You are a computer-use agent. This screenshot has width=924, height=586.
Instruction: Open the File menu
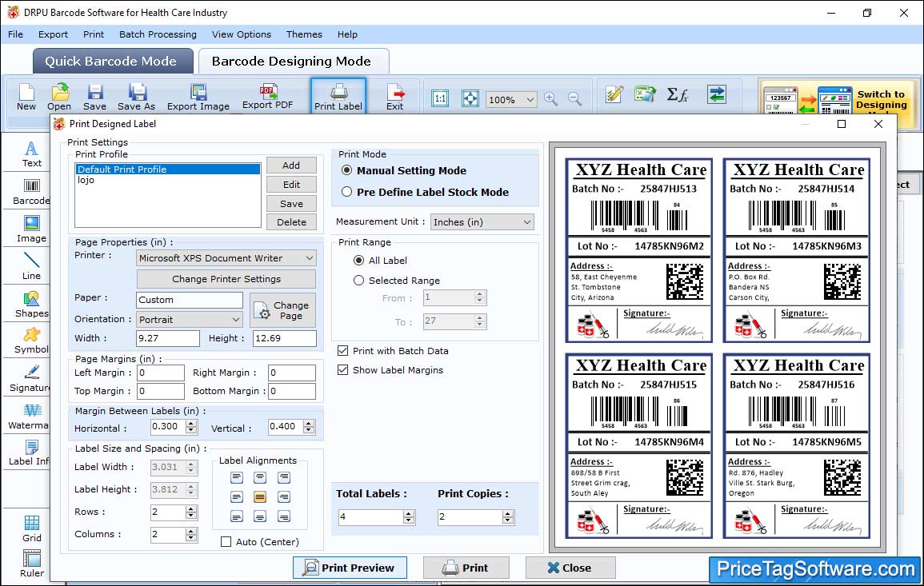click(x=15, y=34)
